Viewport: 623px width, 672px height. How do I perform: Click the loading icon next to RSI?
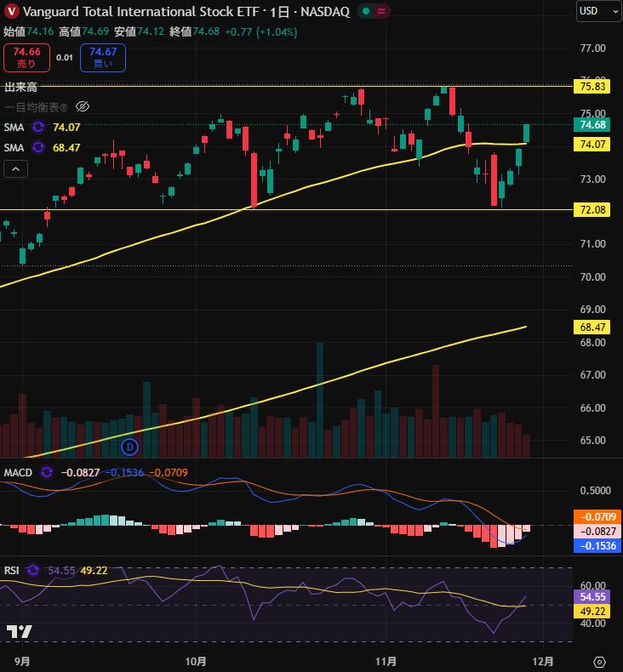click(34, 570)
